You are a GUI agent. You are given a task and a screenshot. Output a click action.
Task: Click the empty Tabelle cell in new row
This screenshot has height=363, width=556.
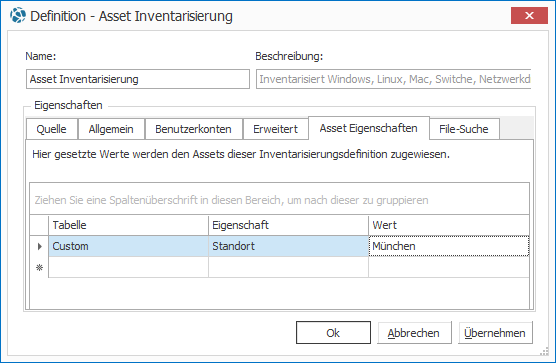[128, 267]
